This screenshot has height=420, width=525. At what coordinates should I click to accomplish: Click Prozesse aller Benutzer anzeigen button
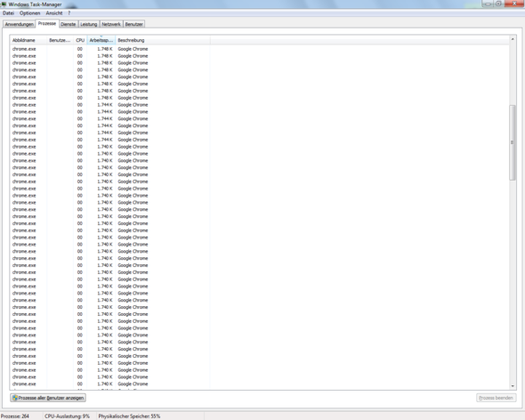pyautogui.click(x=48, y=398)
